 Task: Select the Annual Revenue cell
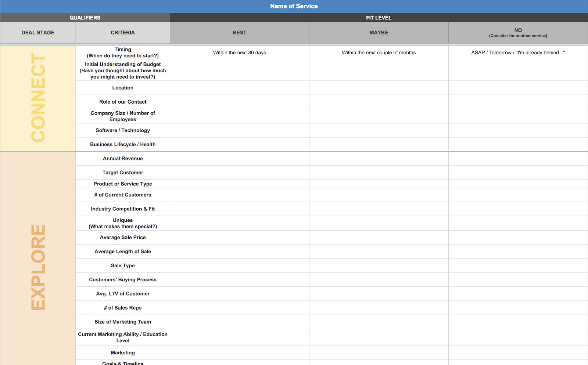click(123, 159)
